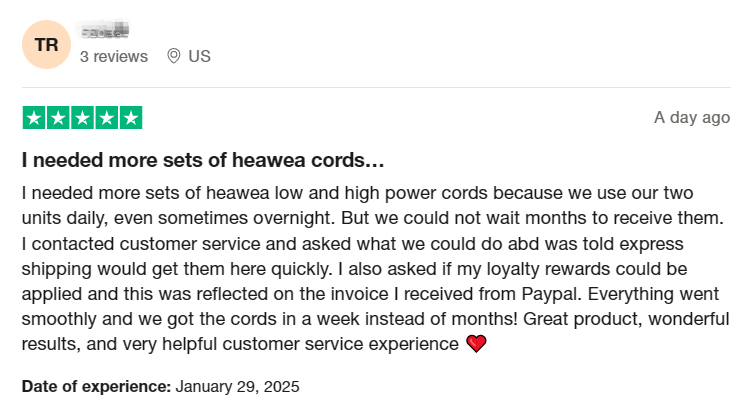Open review title "I needed more sets of heawea cords…"

click(203, 160)
